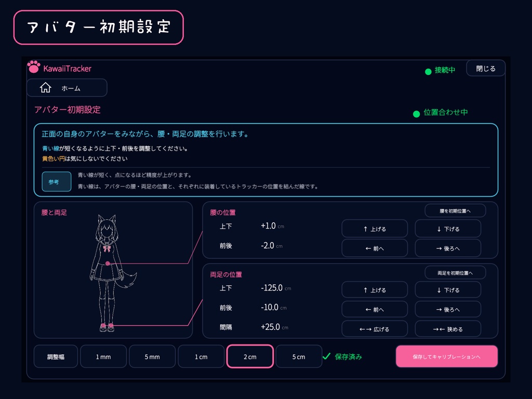Select 1 cm adjustment width

[x=201, y=356]
